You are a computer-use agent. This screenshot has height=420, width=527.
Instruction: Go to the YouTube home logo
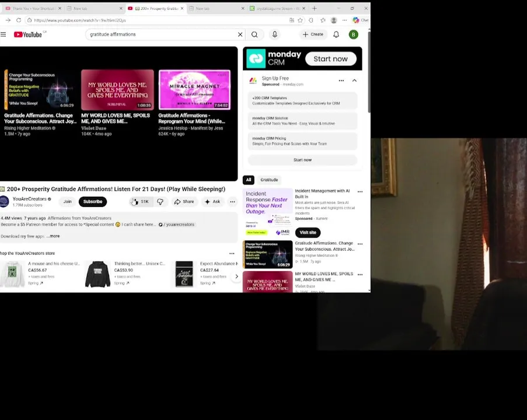(x=28, y=34)
